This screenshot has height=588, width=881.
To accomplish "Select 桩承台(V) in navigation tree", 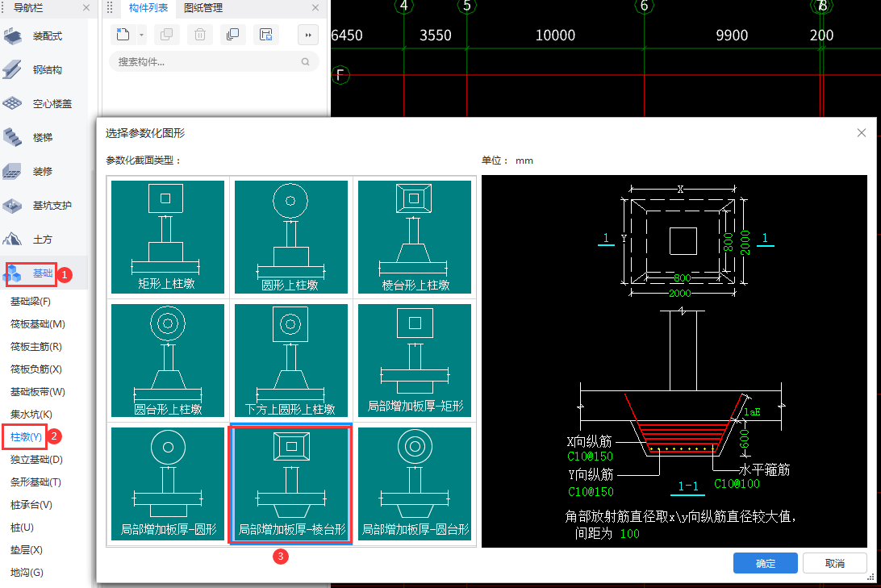I will click(31, 505).
